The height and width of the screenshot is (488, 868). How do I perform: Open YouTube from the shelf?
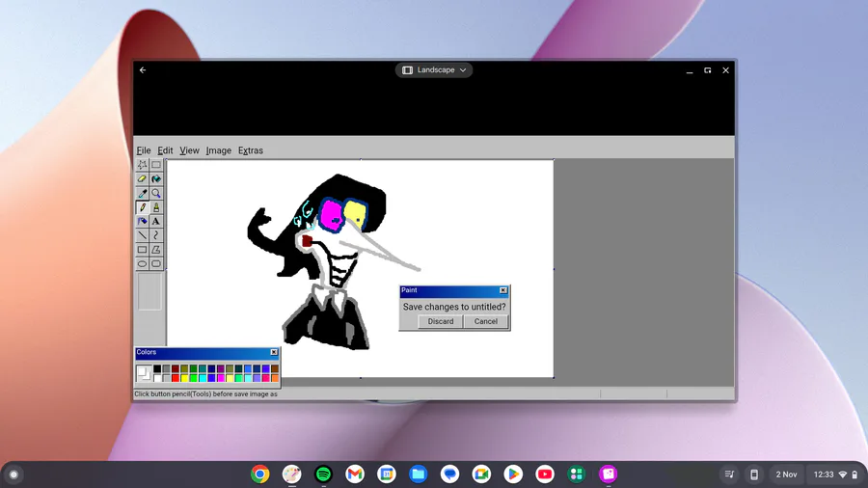545,474
